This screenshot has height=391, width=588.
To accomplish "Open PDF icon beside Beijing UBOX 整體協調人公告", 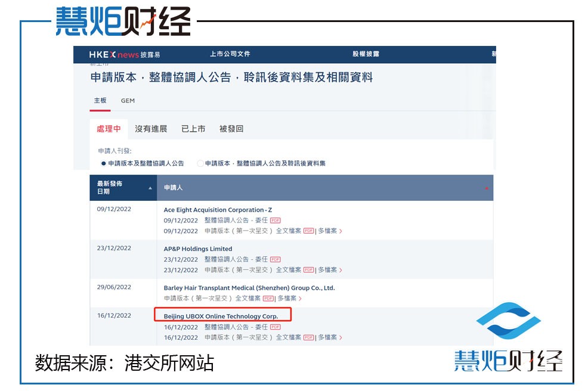I will tap(276, 327).
